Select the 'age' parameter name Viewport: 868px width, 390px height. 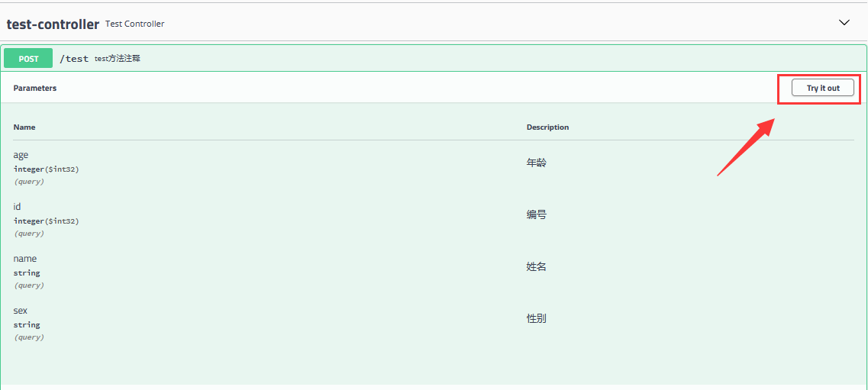[x=21, y=155]
